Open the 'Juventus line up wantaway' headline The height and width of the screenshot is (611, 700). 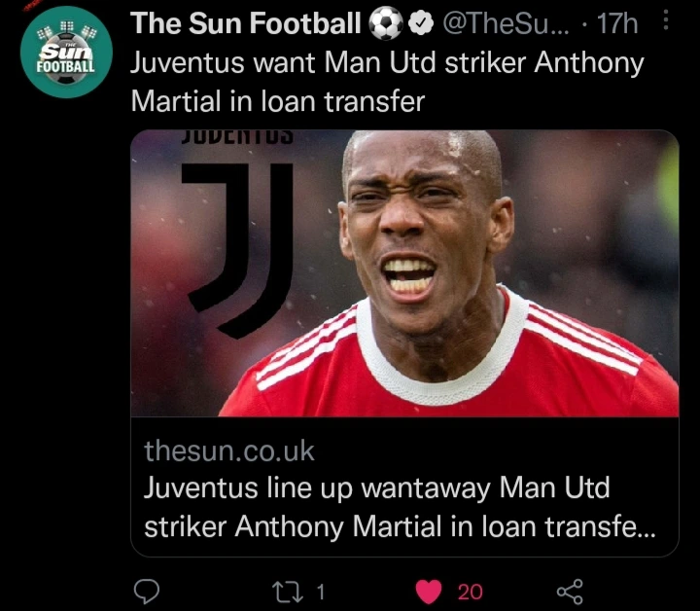pyautogui.click(x=400, y=507)
